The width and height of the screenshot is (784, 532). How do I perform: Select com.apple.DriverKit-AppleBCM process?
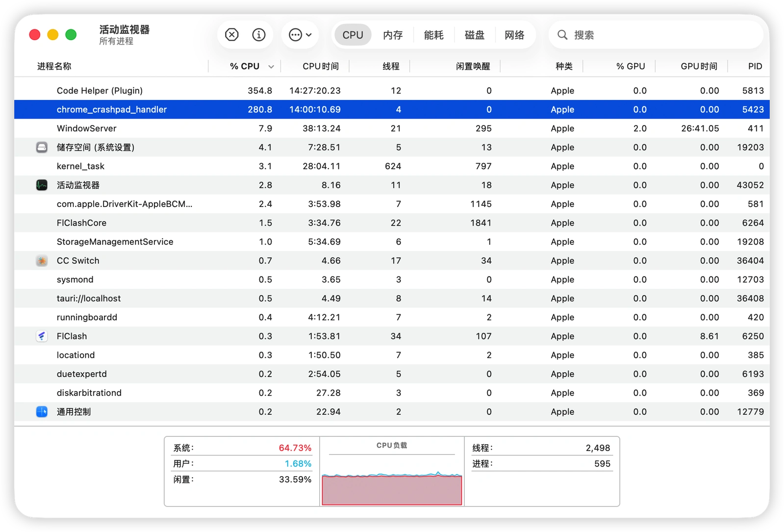coord(392,203)
